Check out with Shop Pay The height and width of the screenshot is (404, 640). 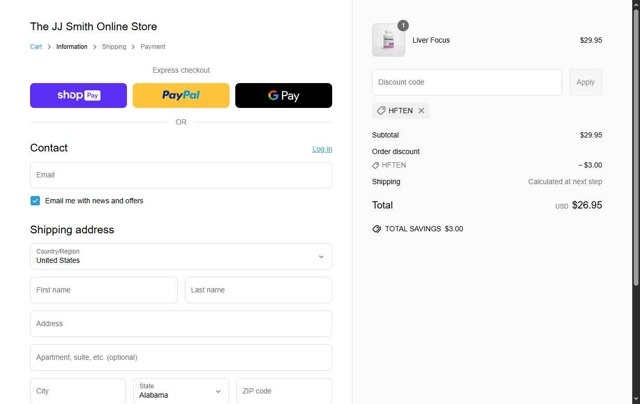[x=78, y=95]
